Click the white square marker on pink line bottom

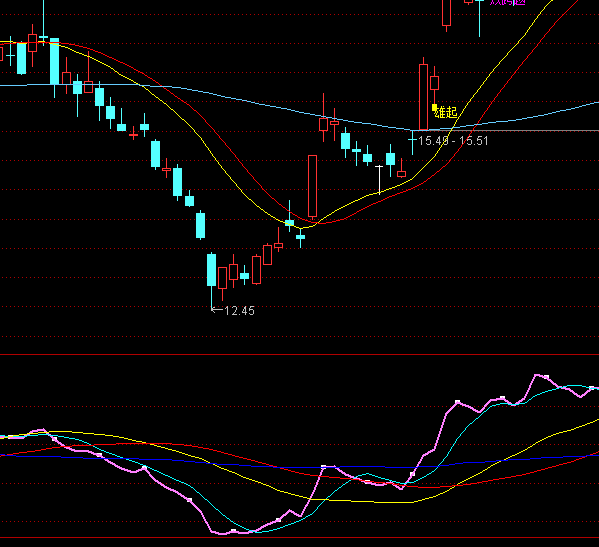(x=234, y=531)
